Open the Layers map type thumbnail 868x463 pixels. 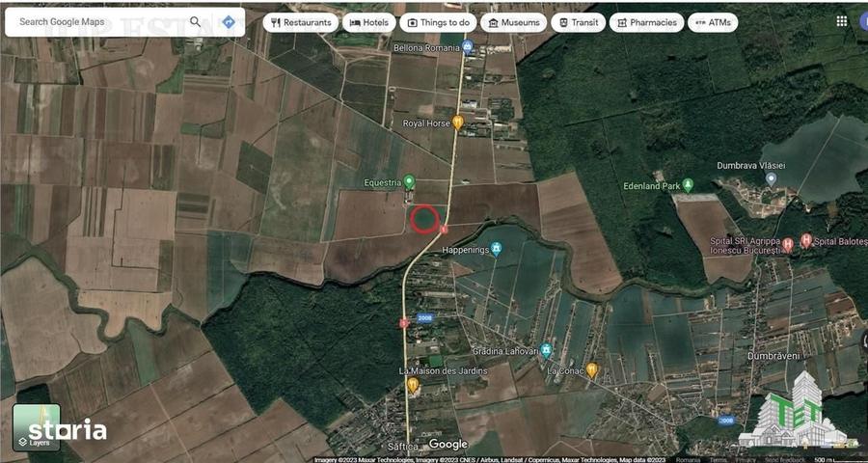click(x=37, y=427)
